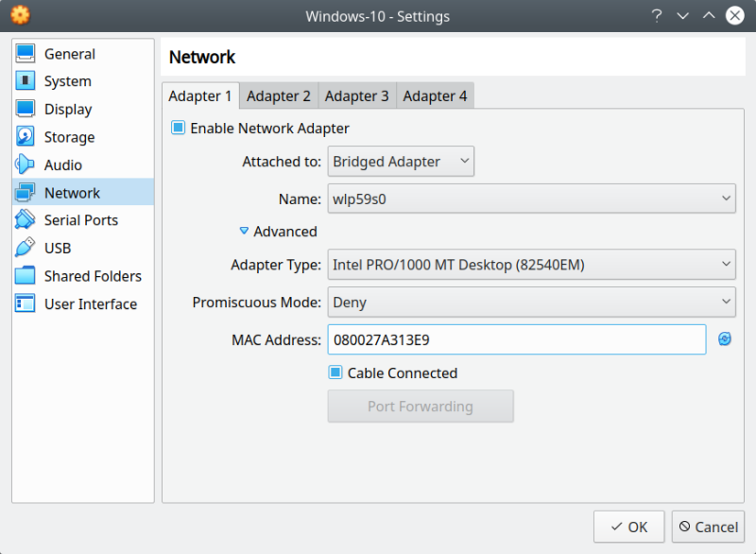Confirm settings with the OK button

(628, 527)
